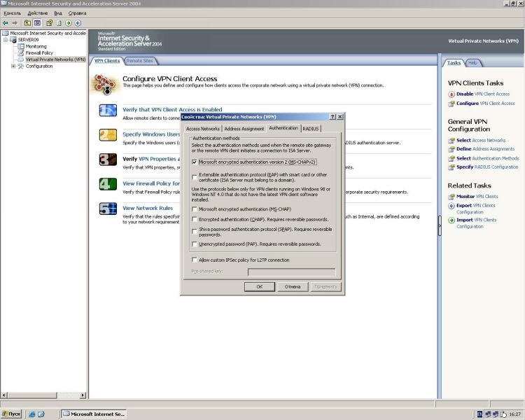525x420 pixels.
Task: Click the Monitoring node icon
Action: coord(21,46)
